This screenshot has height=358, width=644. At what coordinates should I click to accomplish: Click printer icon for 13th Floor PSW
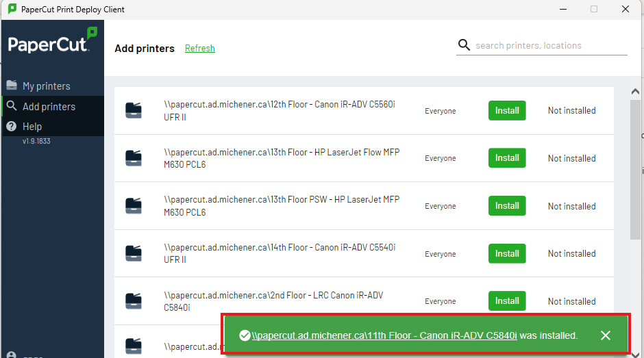click(x=134, y=205)
